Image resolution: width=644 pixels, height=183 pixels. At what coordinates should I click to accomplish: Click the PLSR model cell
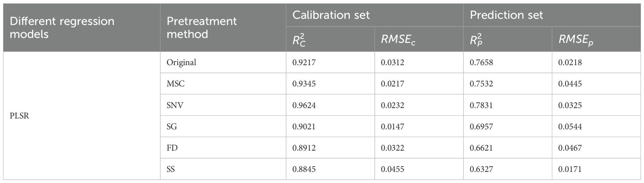pos(18,115)
